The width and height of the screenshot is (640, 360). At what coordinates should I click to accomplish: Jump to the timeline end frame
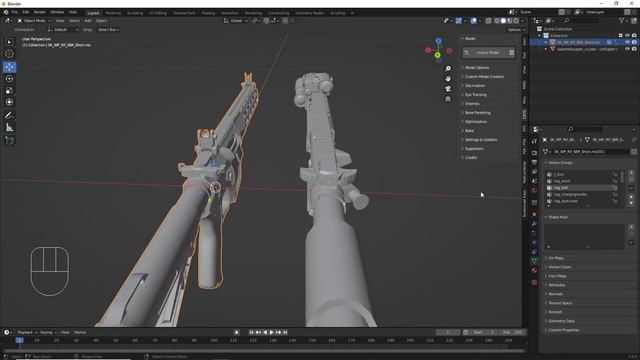tap(285, 332)
